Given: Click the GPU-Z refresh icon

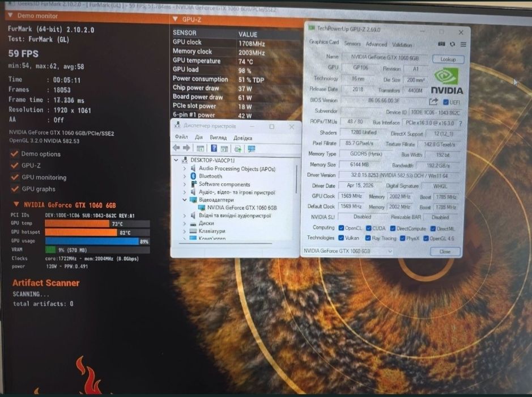Looking at the screenshot, I should [x=452, y=44].
